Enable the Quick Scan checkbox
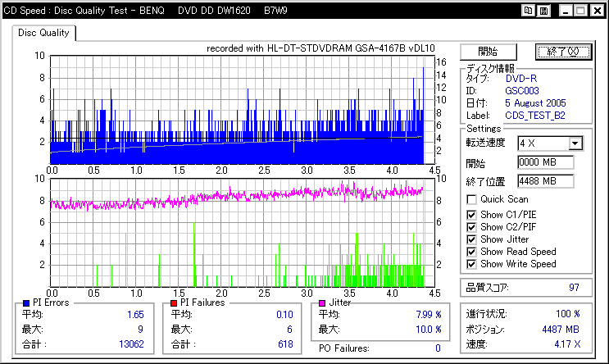The height and width of the screenshot is (364, 609). pos(471,199)
